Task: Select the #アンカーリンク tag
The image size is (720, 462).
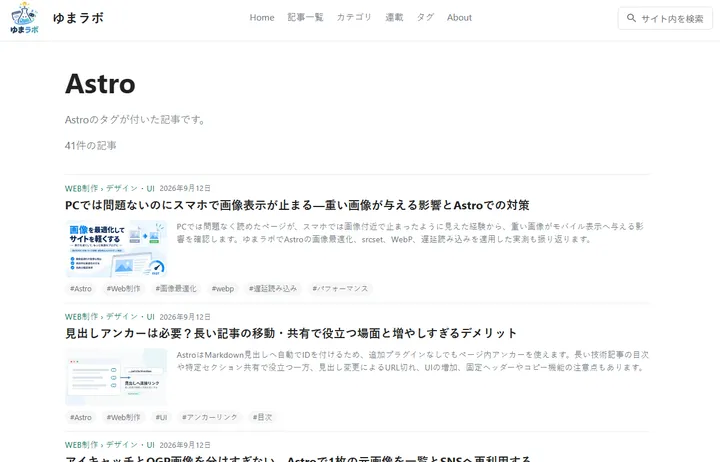Action: coord(210,417)
